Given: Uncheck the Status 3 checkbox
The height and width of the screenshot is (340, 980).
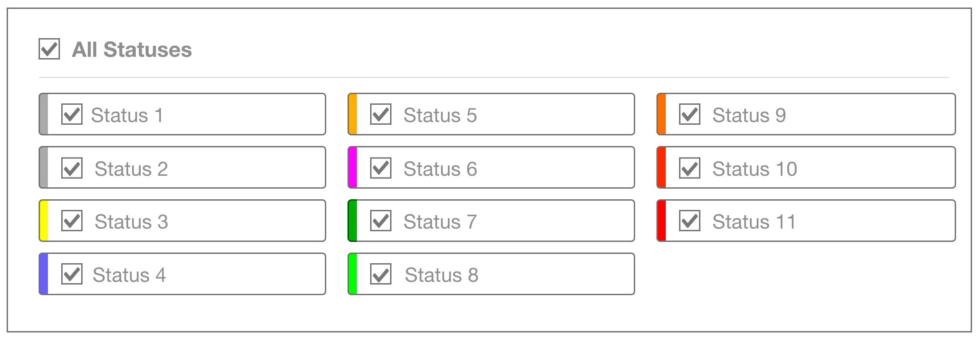Looking at the screenshot, I should pos(72,221).
